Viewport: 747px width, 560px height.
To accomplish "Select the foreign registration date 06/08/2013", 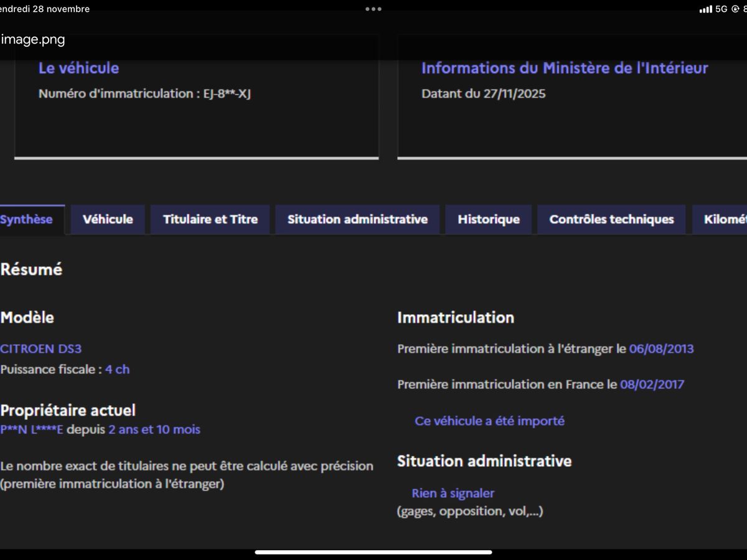I will (x=661, y=349).
